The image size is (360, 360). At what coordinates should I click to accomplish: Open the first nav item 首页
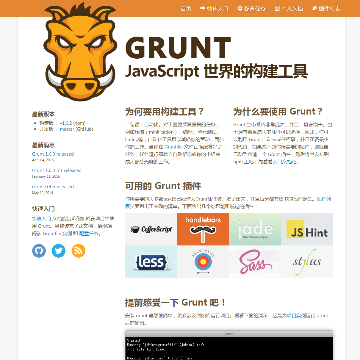pos(186,8)
